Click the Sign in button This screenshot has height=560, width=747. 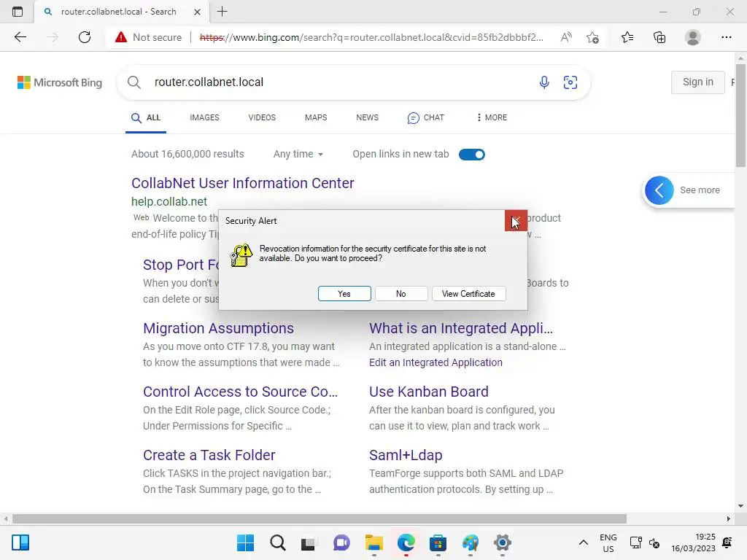point(698,82)
